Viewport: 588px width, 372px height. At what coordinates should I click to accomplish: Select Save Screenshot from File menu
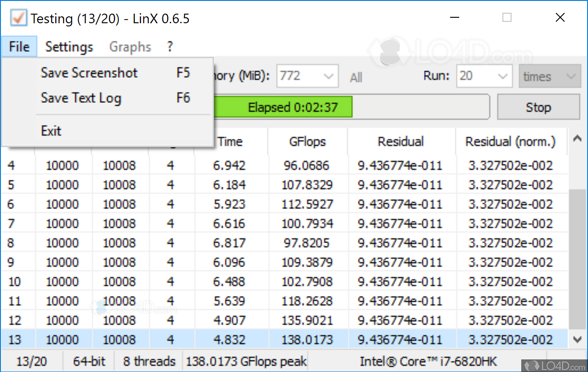(89, 73)
